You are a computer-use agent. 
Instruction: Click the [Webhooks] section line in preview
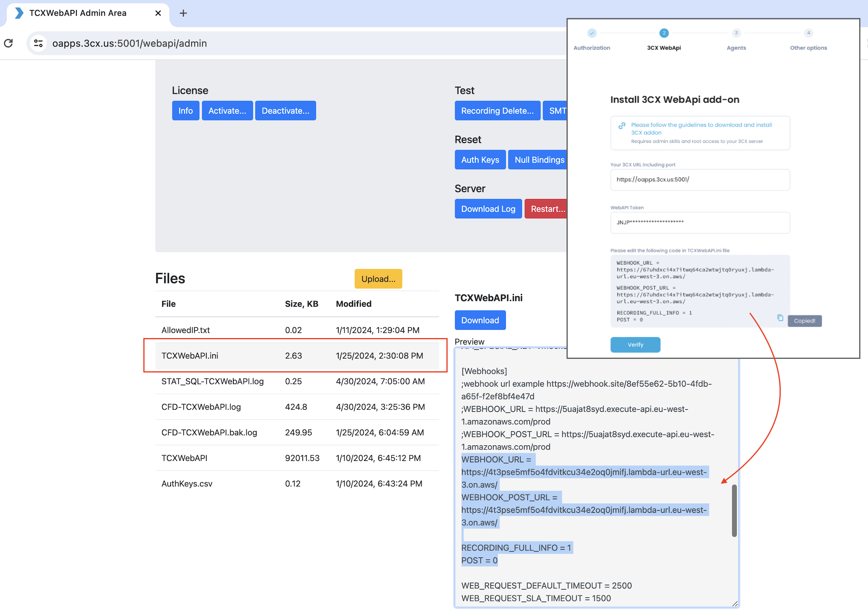(484, 371)
